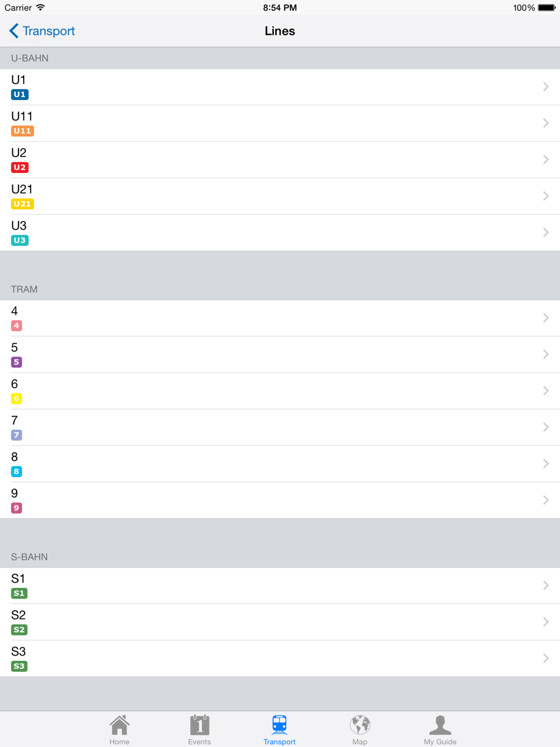Tap the yellow tram 6 badge

coord(16,399)
